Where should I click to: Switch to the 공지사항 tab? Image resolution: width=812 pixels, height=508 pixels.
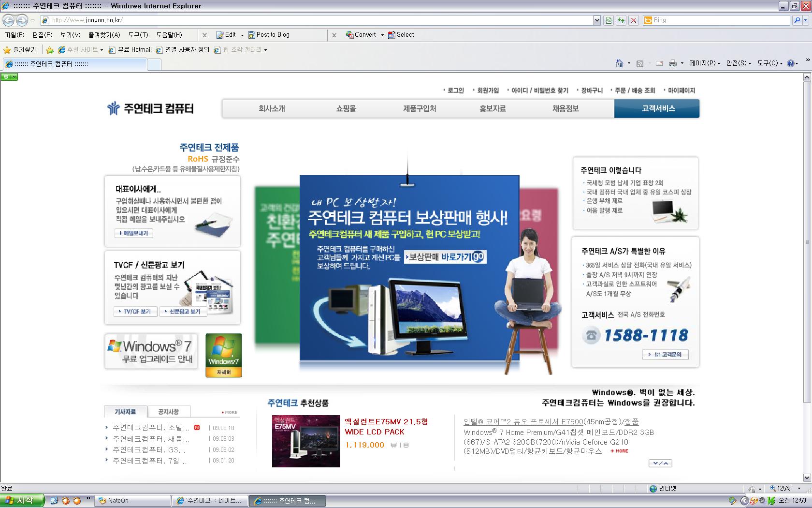point(168,412)
